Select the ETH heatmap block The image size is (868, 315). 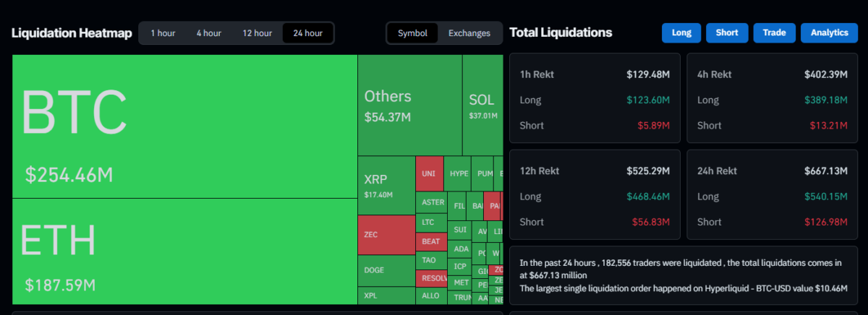[184, 251]
